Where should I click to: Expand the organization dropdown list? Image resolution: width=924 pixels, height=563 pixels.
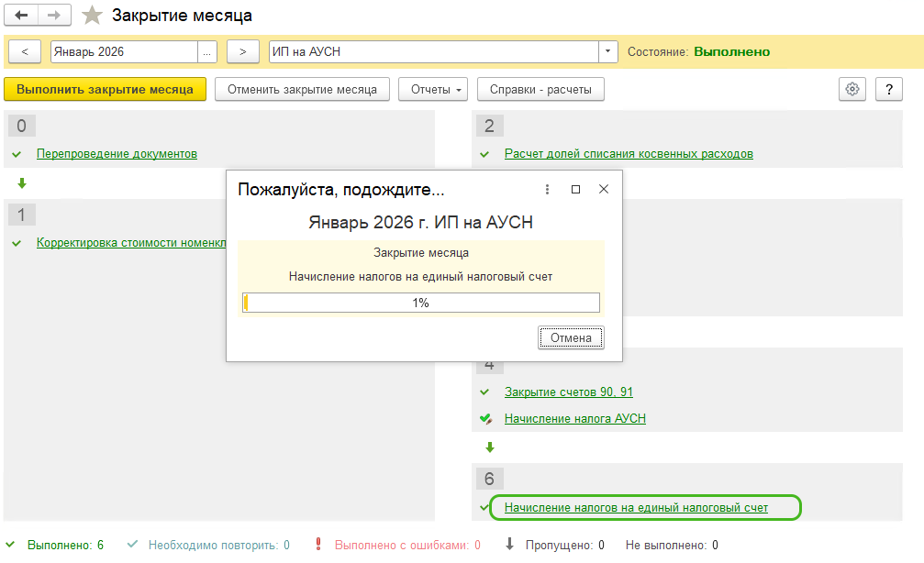click(x=607, y=52)
